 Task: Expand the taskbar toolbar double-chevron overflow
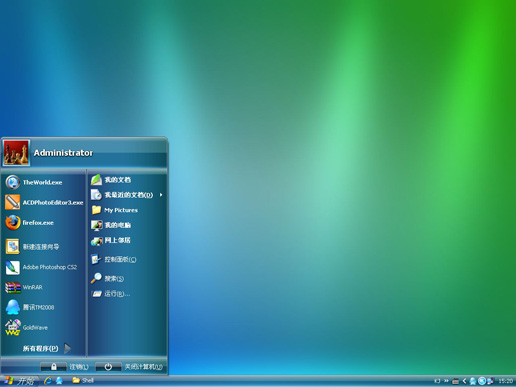(446, 380)
